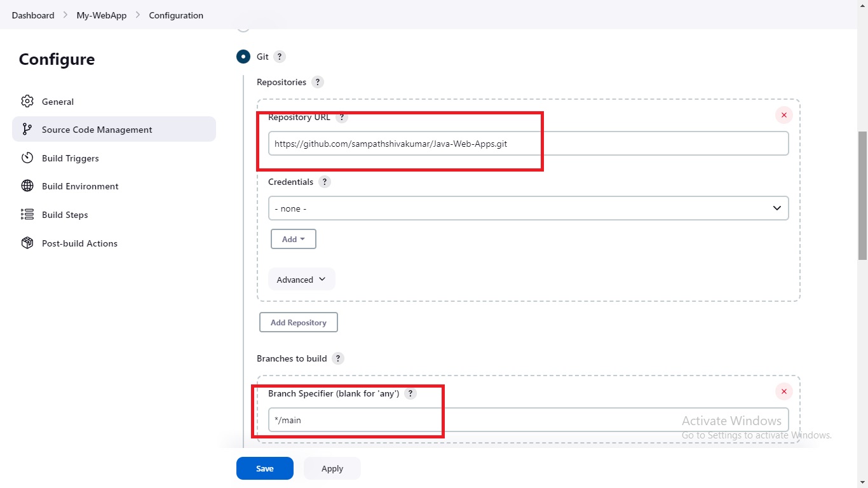Remove the branch specifier with red X
The height and width of the screenshot is (488, 868).
[784, 391]
